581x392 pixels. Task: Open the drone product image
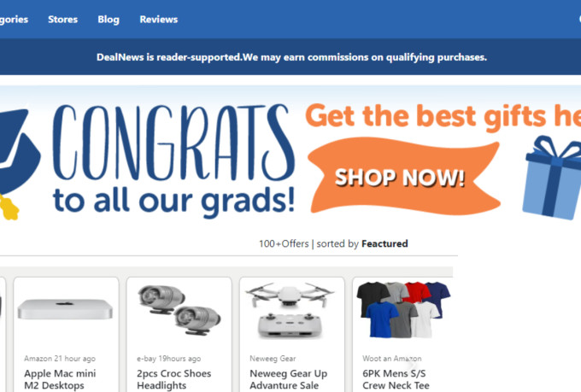290,311
